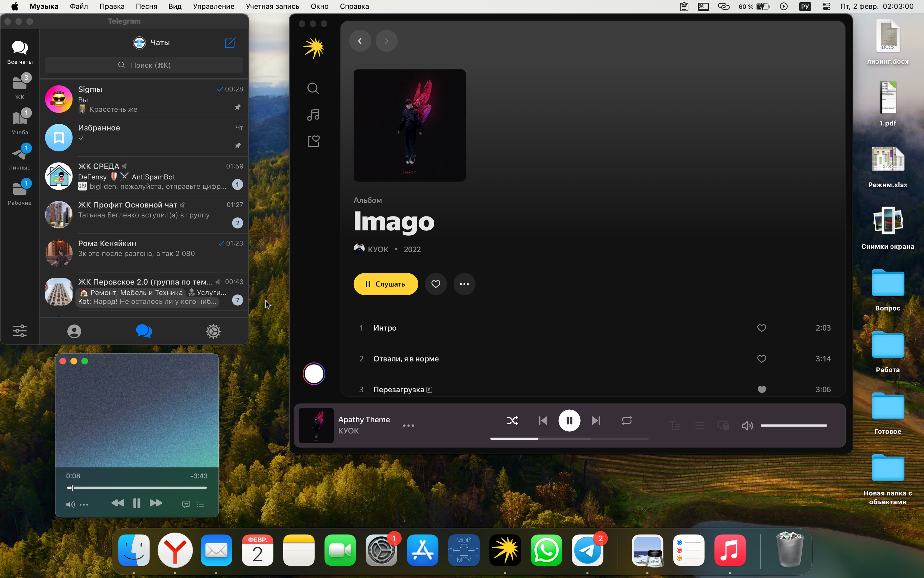The image size is (924, 578).
Task: Open ЖК СРЕДА chat
Action: point(144,176)
